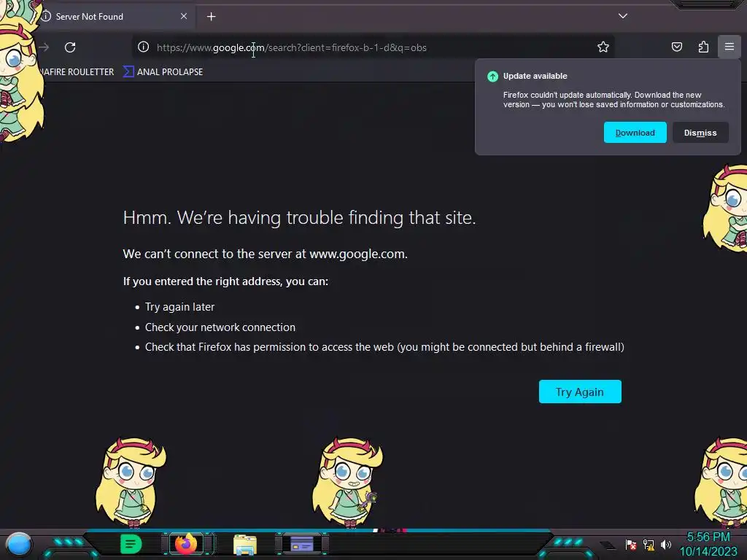This screenshot has width=747, height=560.
Task: Open the AFIRE ROULETTER bookmark
Action: [77, 72]
